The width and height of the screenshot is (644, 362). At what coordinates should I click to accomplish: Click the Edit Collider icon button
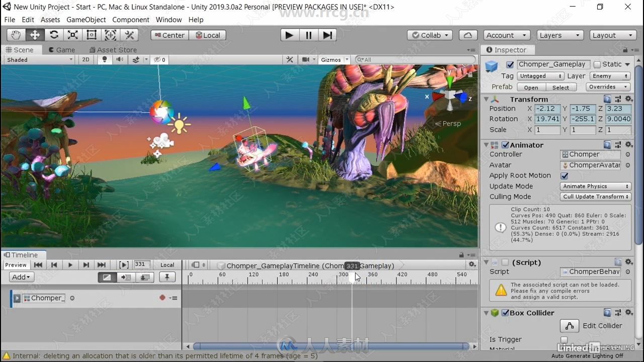pyautogui.click(x=570, y=326)
